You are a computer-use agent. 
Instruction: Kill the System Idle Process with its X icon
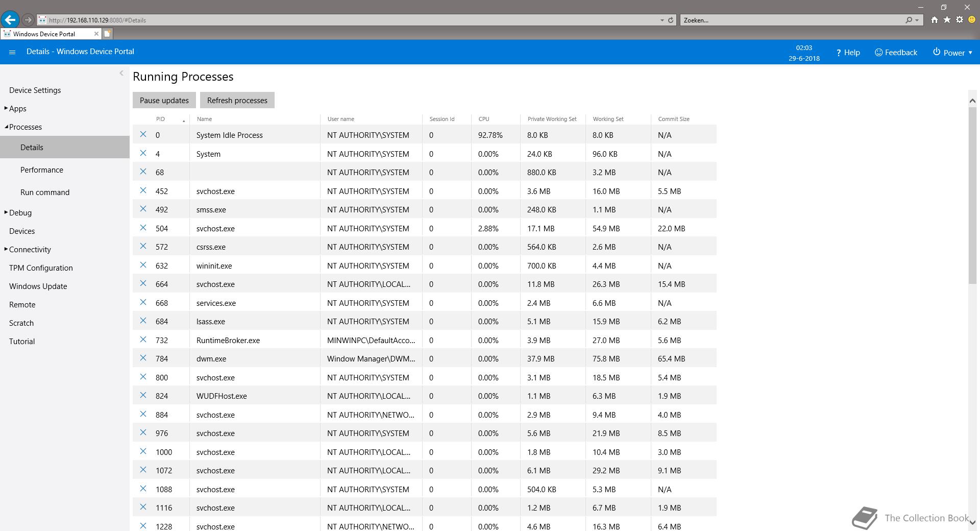tap(143, 134)
